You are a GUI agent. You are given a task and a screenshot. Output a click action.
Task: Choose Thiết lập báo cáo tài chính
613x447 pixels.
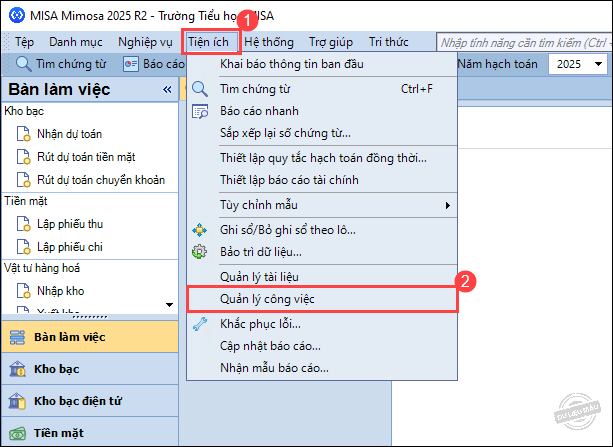click(x=322, y=180)
